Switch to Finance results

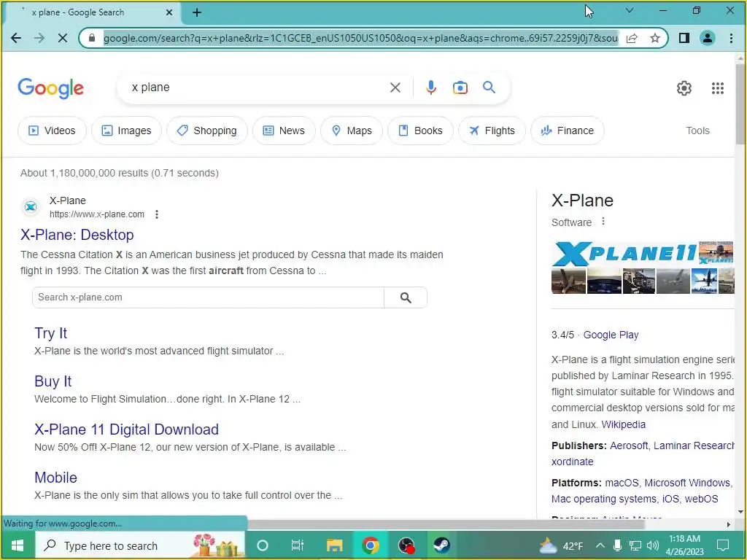(568, 131)
